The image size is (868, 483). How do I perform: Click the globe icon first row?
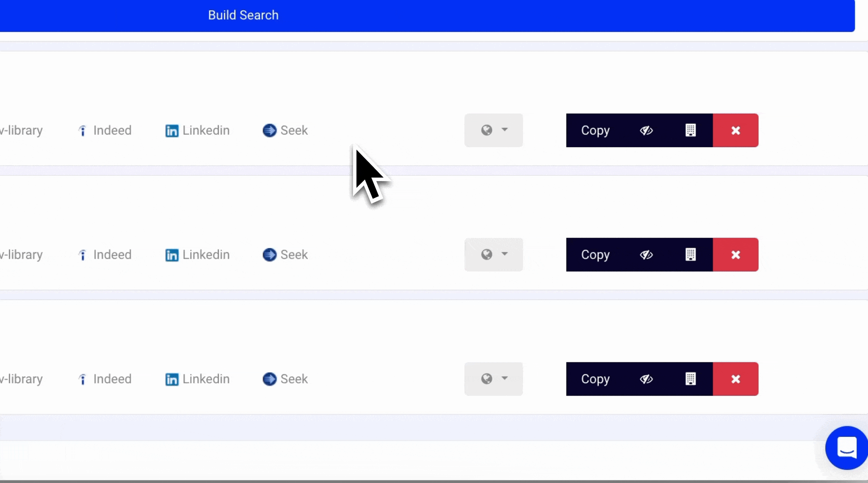tap(486, 130)
